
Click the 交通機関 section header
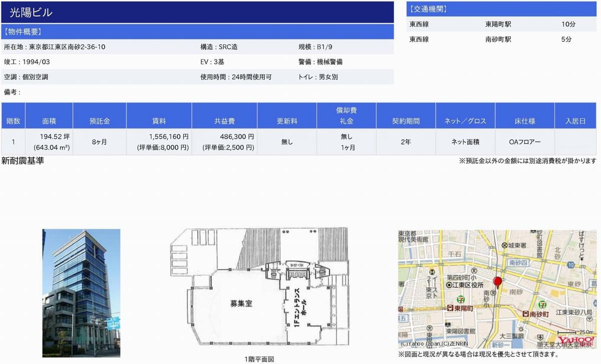(x=503, y=9)
